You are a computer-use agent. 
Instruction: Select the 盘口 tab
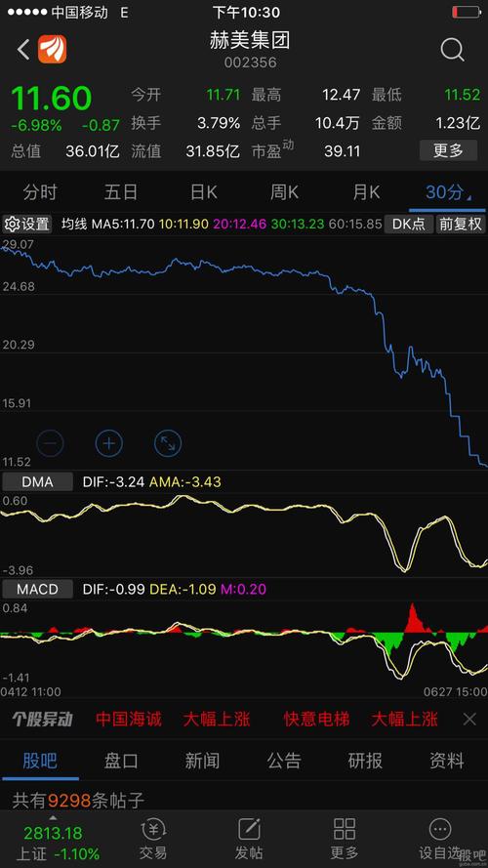pos(121,761)
